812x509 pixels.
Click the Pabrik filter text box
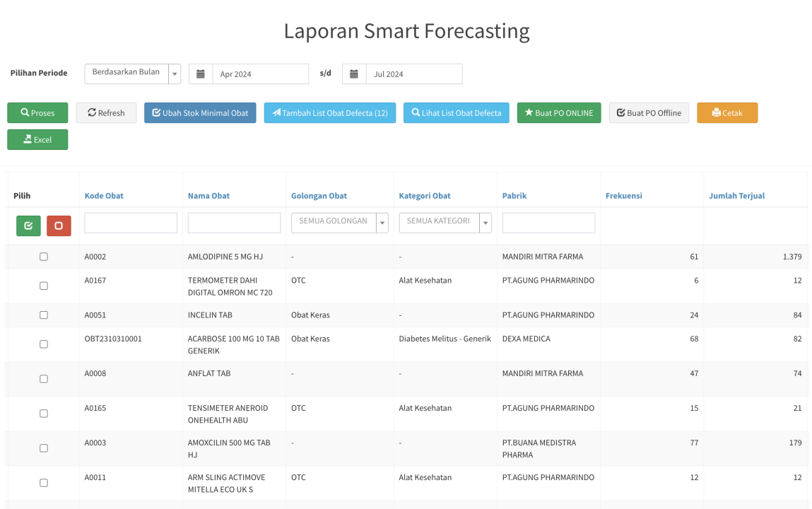pos(548,223)
